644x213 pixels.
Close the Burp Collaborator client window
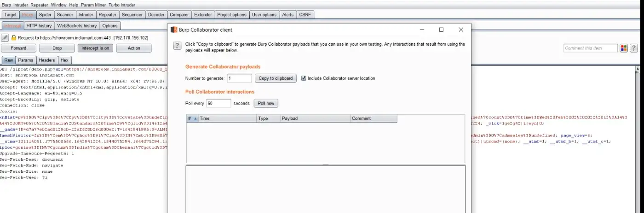pos(461,30)
